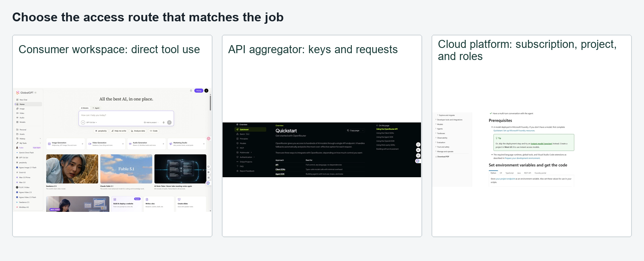644x261 pixels.
Task: Open the Seedance 2.5 thumbnail
Action: click(72, 169)
